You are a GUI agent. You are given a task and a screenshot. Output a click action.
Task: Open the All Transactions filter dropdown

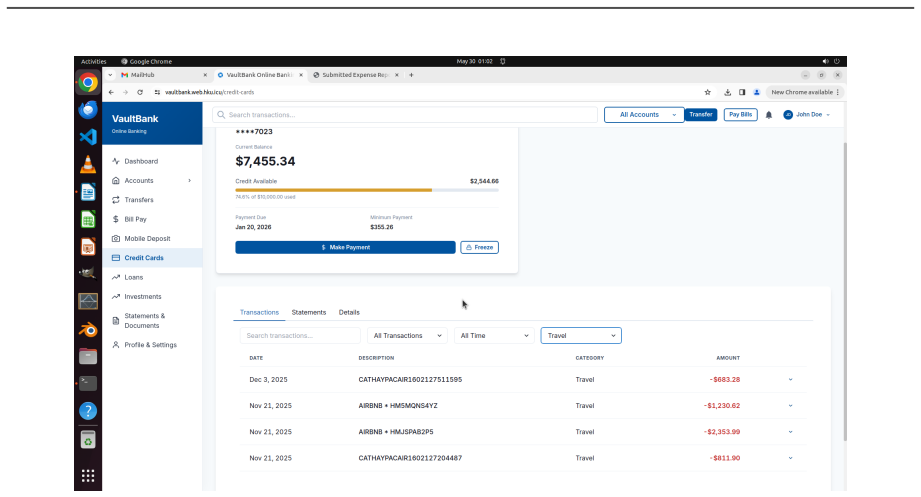click(407, 335)
